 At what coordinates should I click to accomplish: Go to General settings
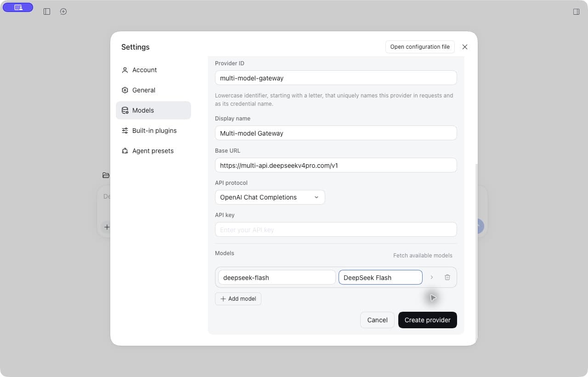(x=153, y=90)
